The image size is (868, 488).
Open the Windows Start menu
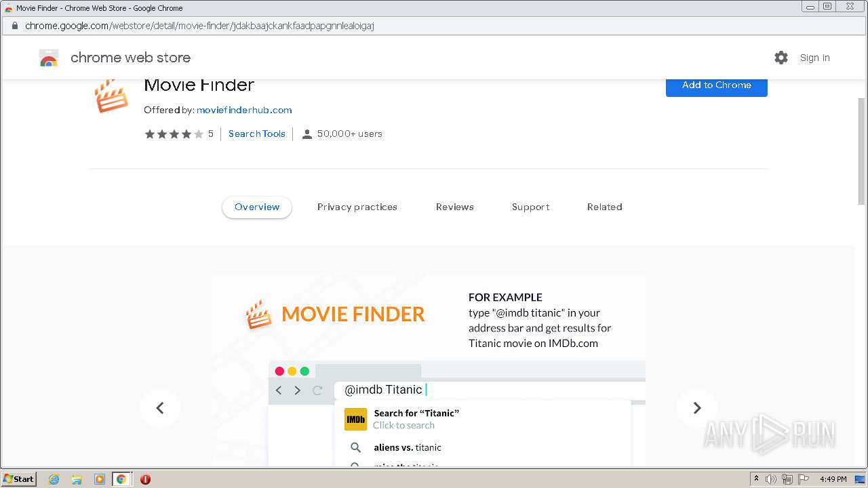tap(19, 479)
